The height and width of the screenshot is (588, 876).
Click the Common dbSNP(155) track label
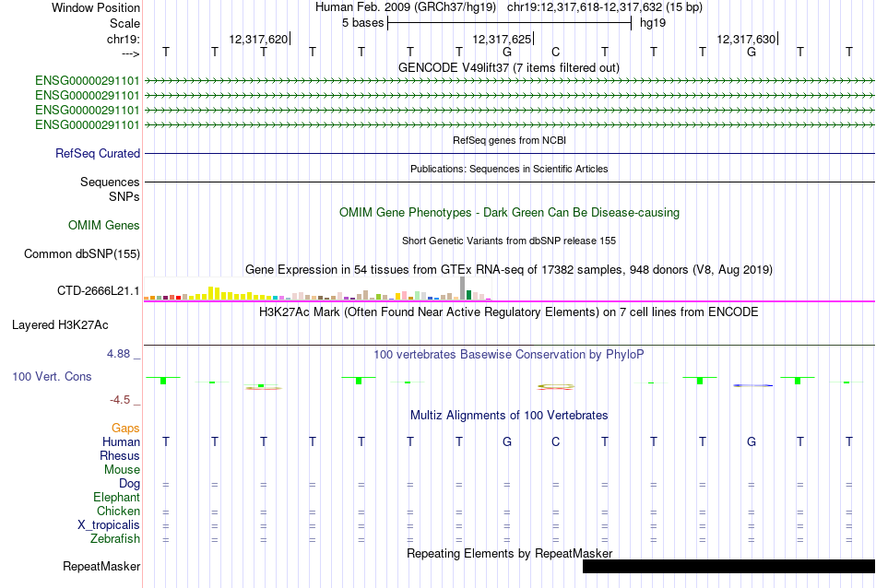[81, 253]
